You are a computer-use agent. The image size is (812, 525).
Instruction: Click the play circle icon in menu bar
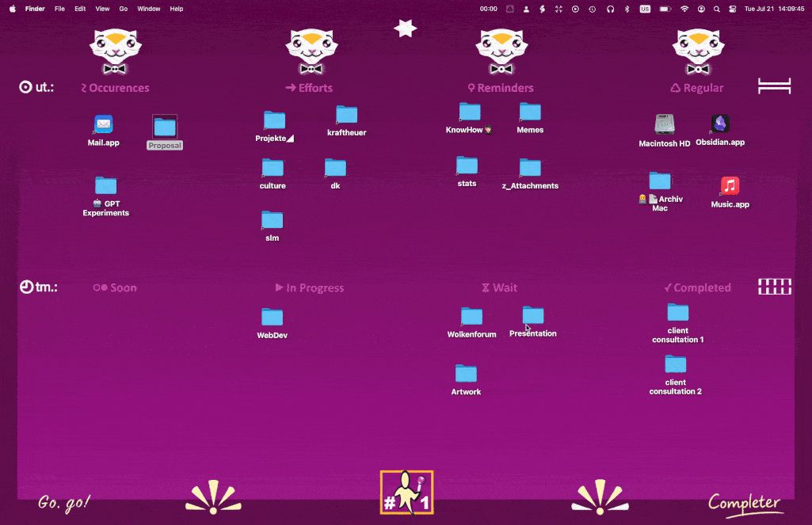coord(575,9)
